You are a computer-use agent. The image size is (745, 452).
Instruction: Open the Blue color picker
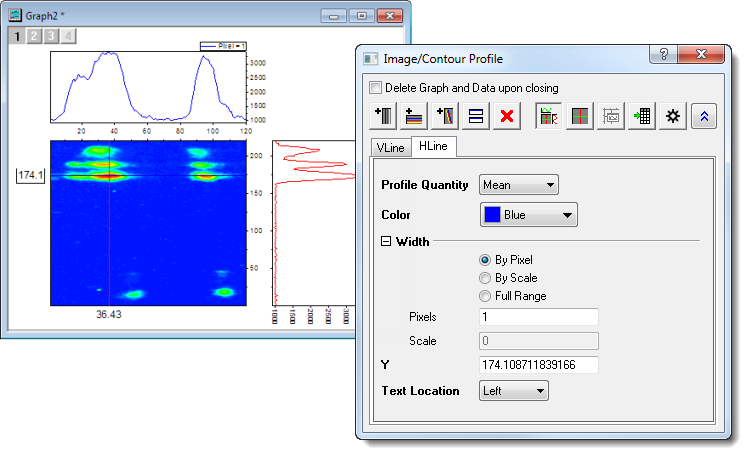click(x=529, y=214)
